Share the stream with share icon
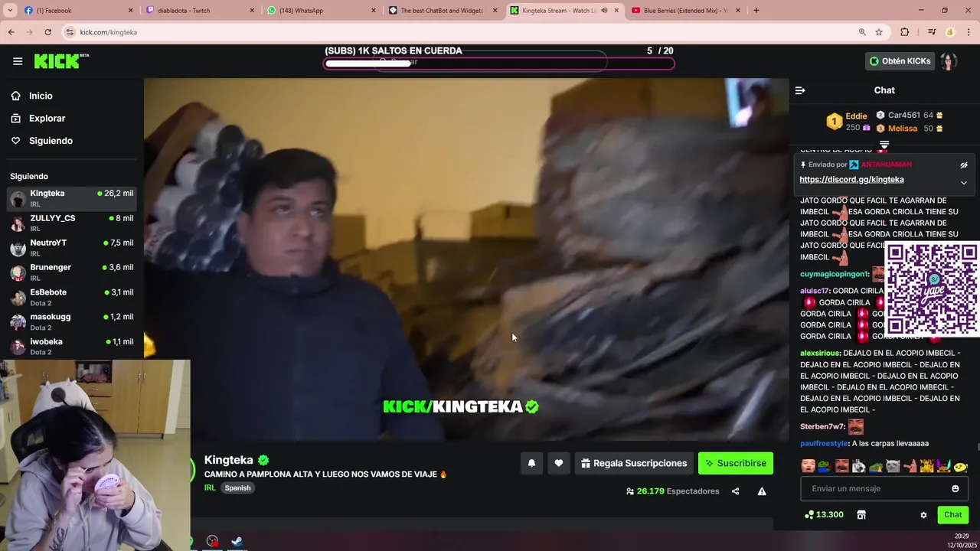The height and width of the screenshot is (551, 980). pos(736,491)
